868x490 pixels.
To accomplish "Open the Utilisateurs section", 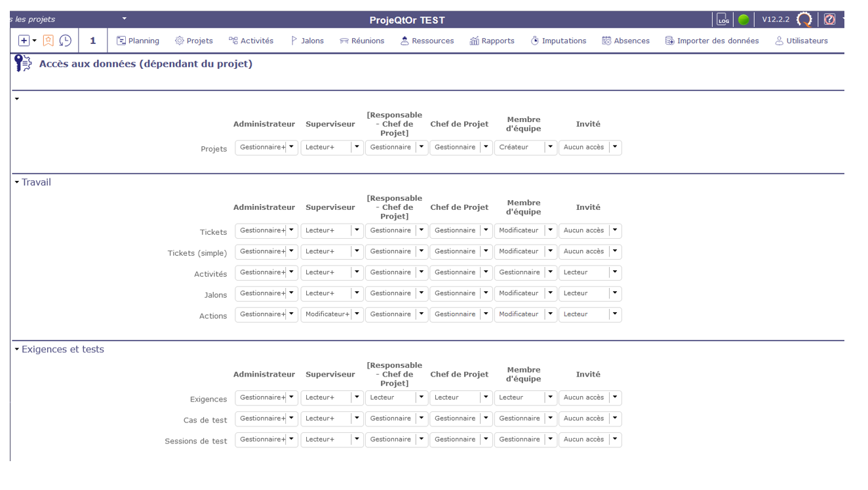I will [801, 41].
